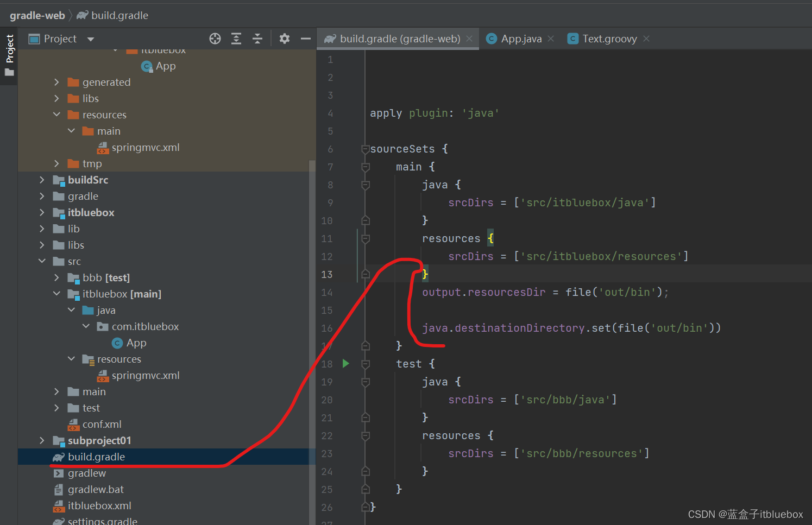Click output.resourcesDir on line 14
Image resolution: width=812 pixels, height=525 pixels.
click(483, 292)
